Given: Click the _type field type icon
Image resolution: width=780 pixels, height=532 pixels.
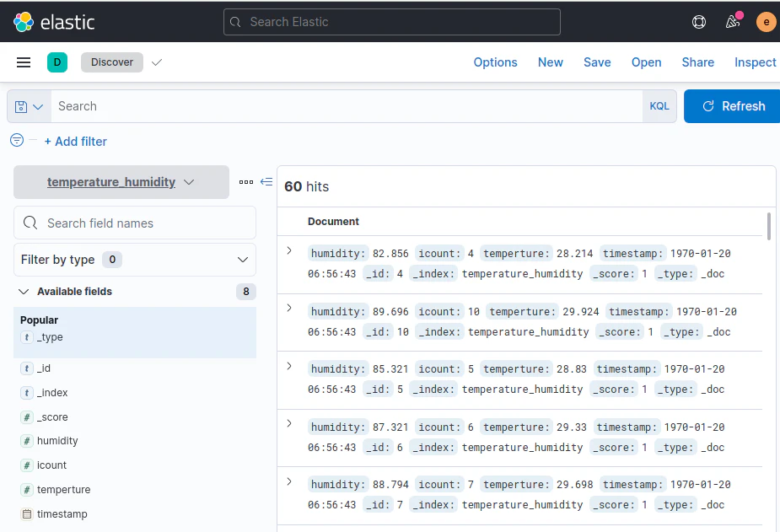Looking at the screenshot, I should [27, 337].
